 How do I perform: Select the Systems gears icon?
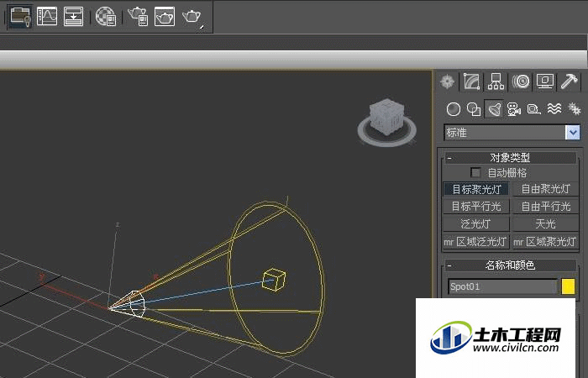[x=574, y=109]
